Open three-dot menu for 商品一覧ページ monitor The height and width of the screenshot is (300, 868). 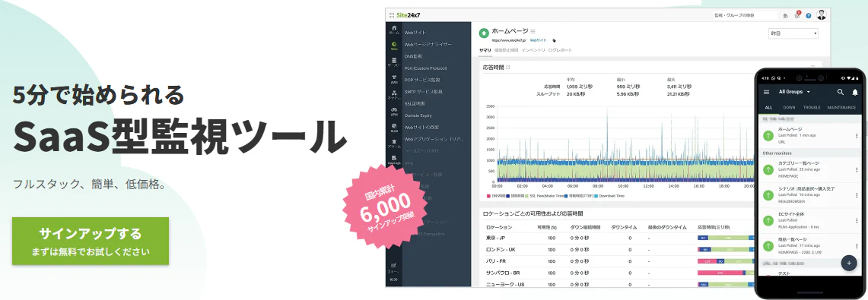point(857,246)
